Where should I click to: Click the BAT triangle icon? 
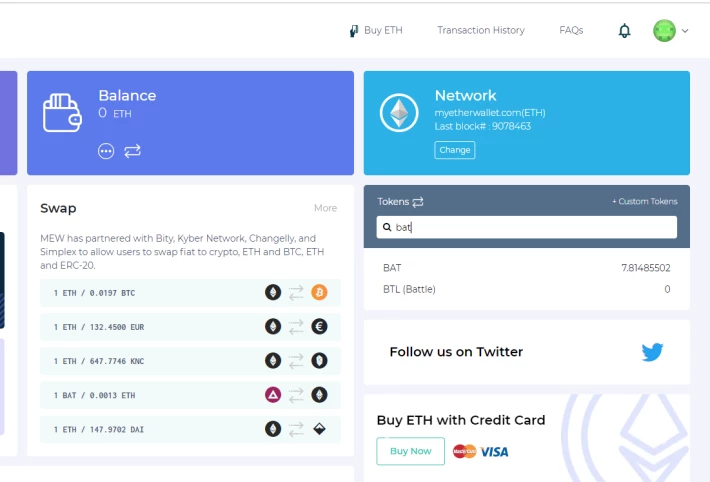(273, 395)
